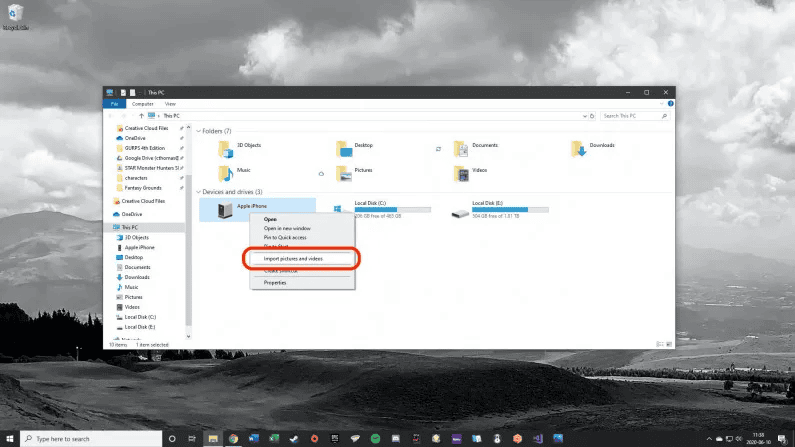Viewport: 795px width, 447px height.
Task: Choose Open in new window
Action: click(287, 228)
